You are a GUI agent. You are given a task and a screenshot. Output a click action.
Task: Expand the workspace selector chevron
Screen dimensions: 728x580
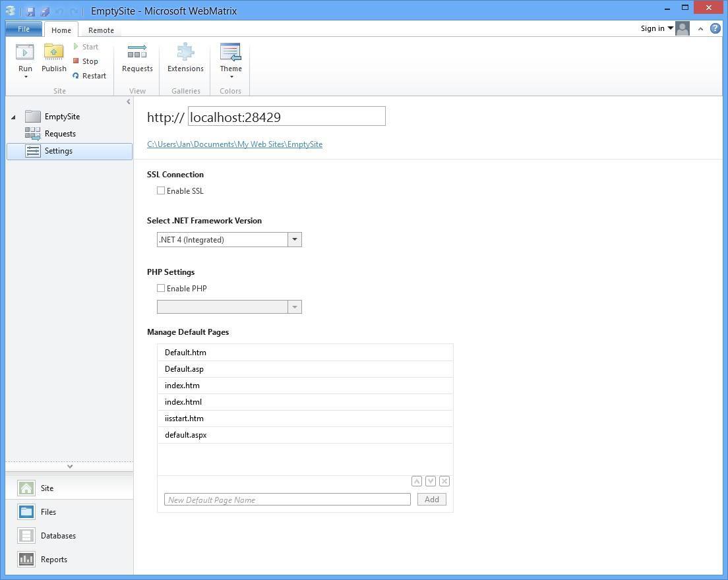click(70, 467)
